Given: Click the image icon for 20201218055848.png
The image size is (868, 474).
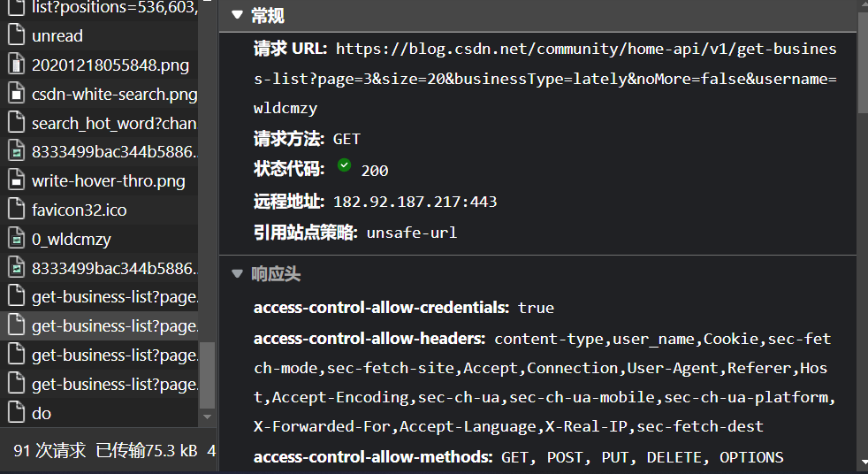Looking at the screenshot, I should click(16, 65).
